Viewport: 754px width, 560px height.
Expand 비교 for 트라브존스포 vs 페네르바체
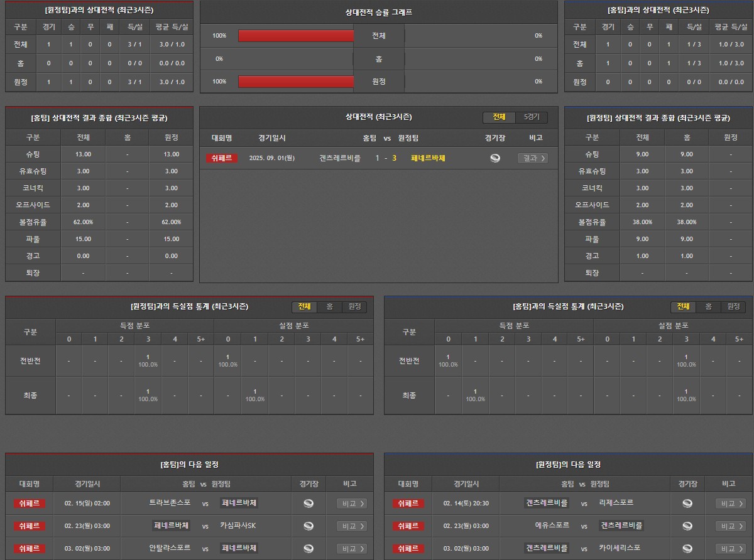(352, 503)
